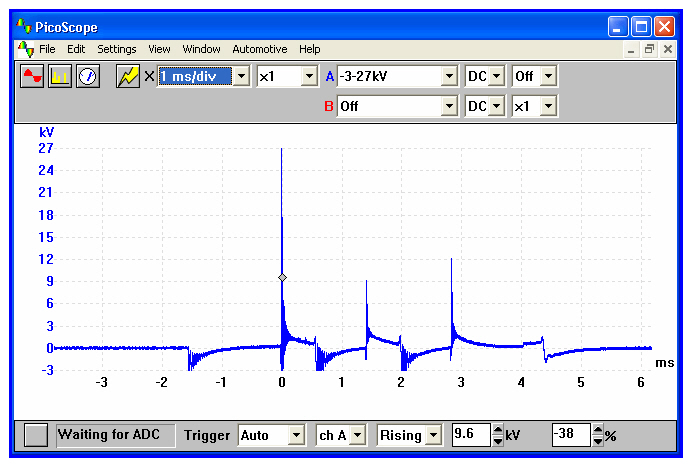Click the trigger threshold 9.6 kV field
Viewport: 692px width, 468px height.
tap(471, 435)
